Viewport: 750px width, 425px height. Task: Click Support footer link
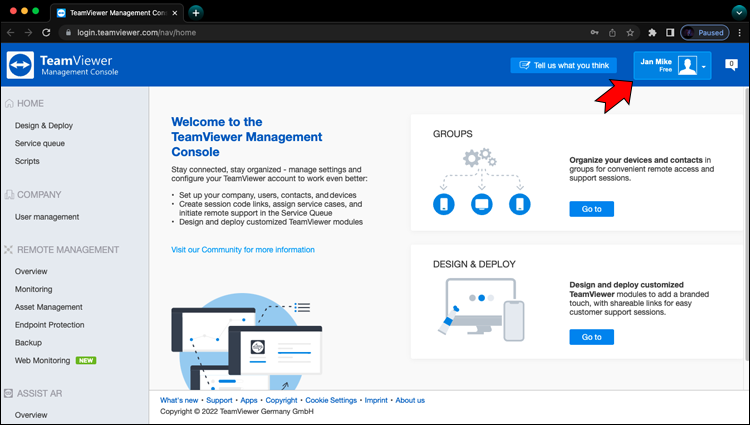(219, 400)
